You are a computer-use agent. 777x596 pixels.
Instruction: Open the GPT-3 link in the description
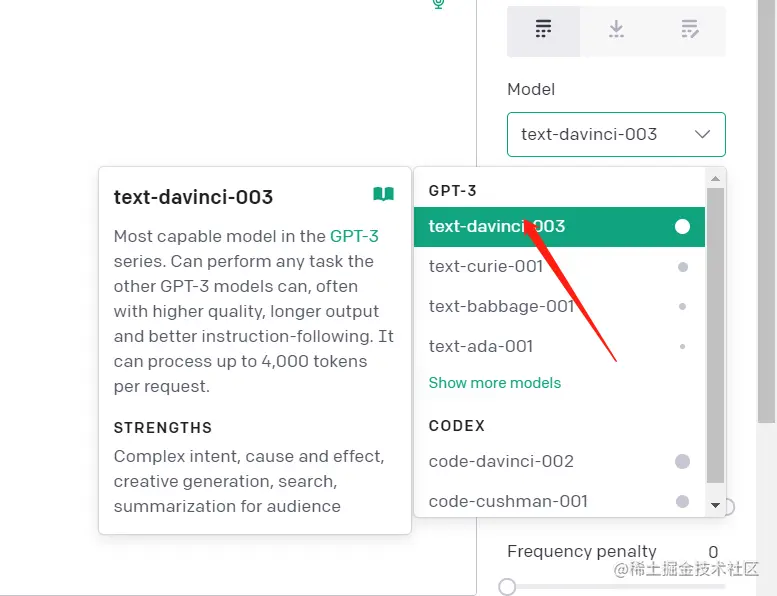click(x=354, y=236)
